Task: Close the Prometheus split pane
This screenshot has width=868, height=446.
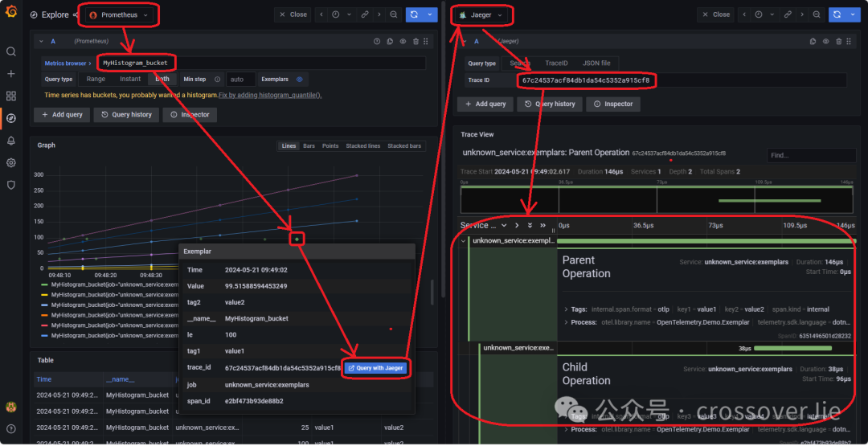Action: [293, 15]
